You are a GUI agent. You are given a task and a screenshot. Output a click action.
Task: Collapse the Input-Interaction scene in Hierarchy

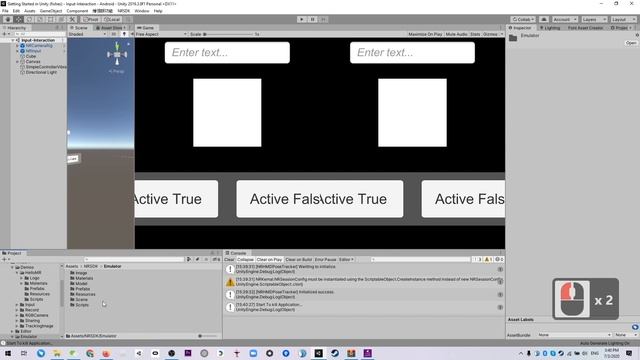[x=13, y=40]
